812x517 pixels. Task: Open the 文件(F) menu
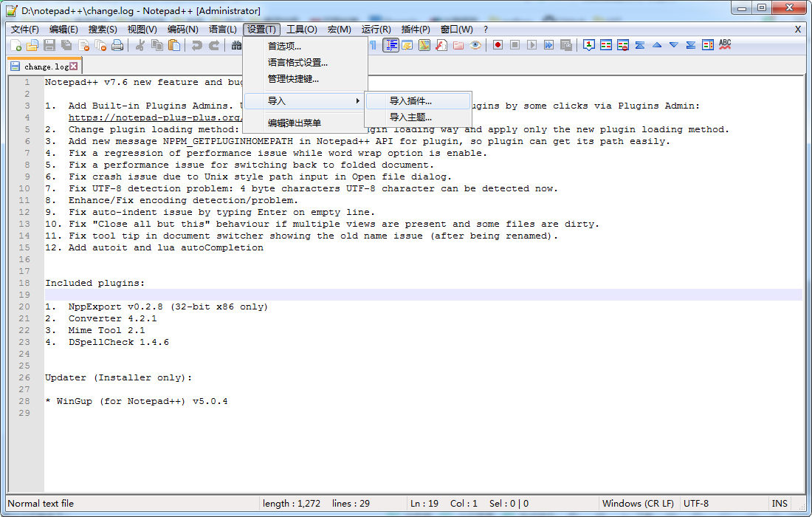pyautogui.click(x=25, y=30)
